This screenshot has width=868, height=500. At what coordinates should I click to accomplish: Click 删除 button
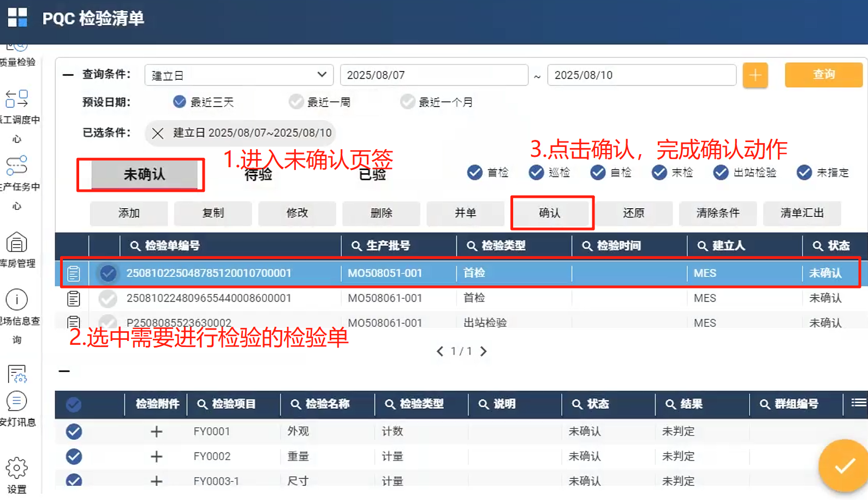(381, 213)
